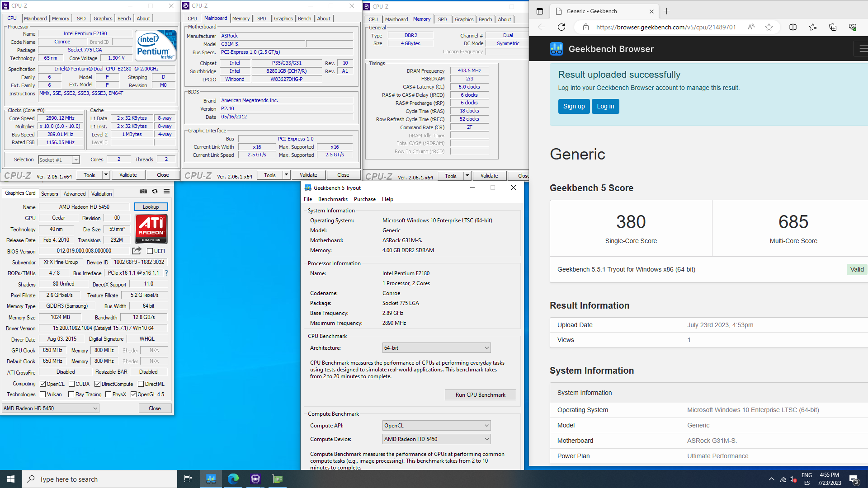The width and height of the screenshot is (868, 488).
Task: Toggle the DirectCompute checkbox
Action: point(97,384)
